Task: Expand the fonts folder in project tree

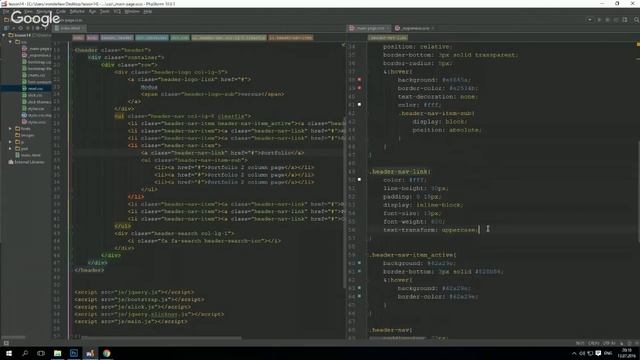Action: (x=10, y=129)
